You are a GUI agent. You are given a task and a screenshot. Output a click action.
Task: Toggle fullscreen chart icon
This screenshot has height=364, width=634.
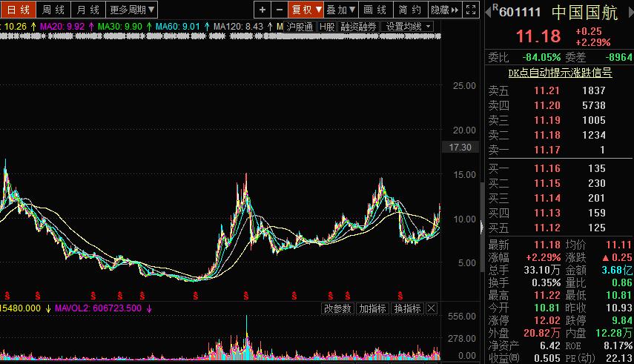pos(471,10)
